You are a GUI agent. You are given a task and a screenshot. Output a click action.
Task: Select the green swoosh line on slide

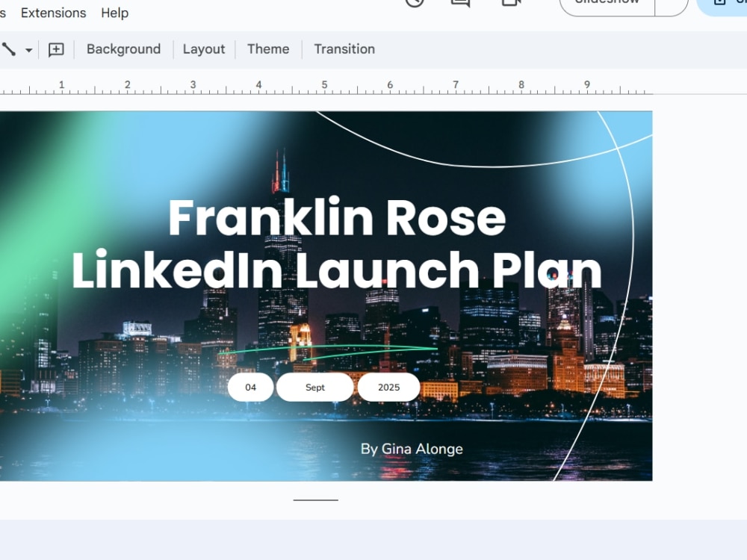pos(328,352)
